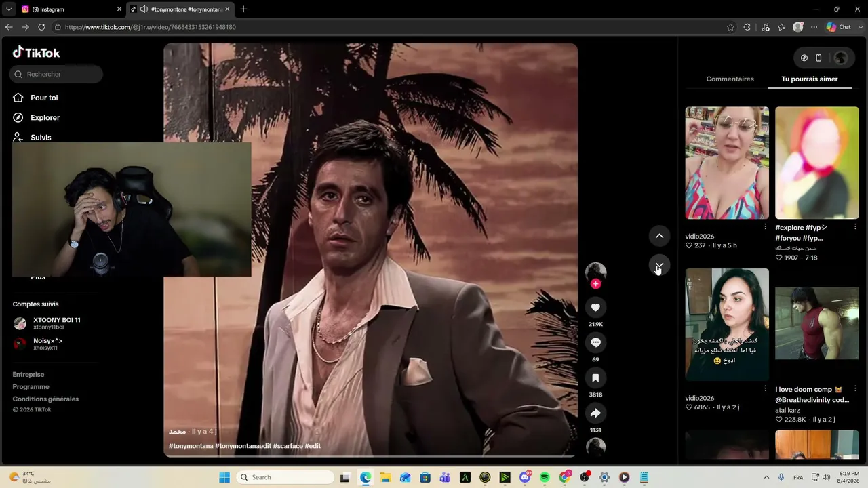The image size is (868, 488).
Task: Open a new browser tab with plus button
Action: click(243, 9)
